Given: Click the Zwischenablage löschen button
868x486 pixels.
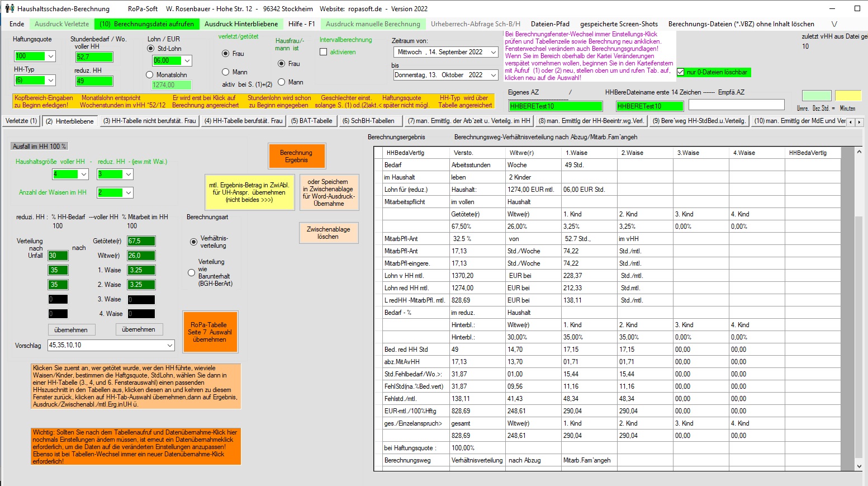Looking at the screenshot, I should [x=328, y=233].
